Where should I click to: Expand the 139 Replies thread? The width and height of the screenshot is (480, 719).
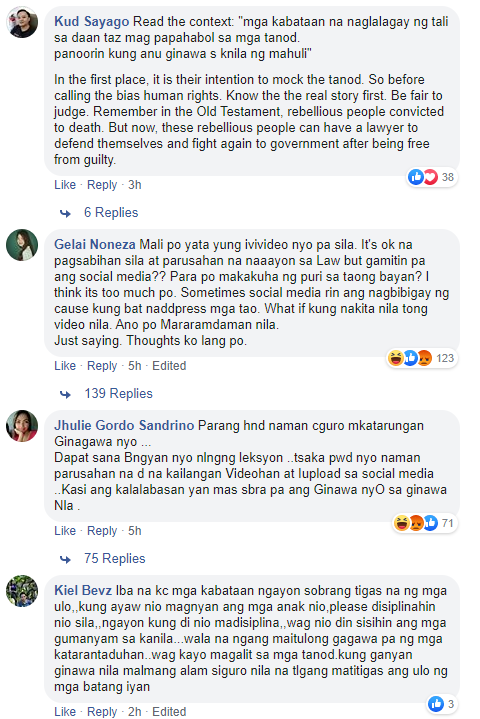click(118, 394)
